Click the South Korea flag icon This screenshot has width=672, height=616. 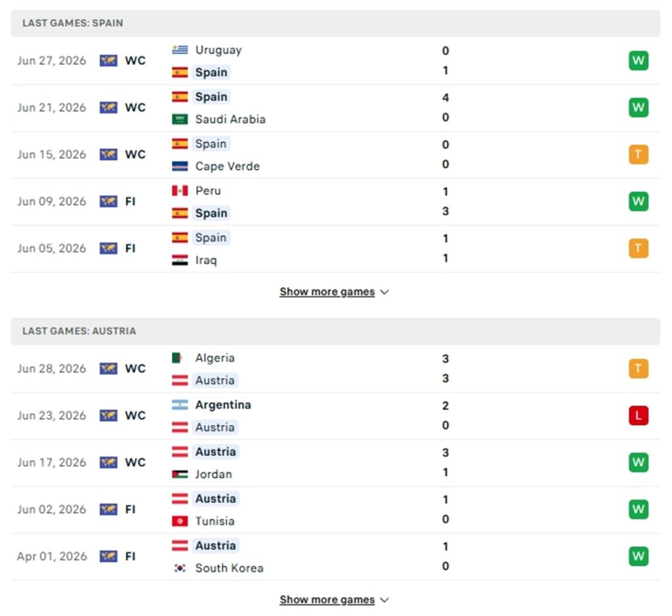180,568
